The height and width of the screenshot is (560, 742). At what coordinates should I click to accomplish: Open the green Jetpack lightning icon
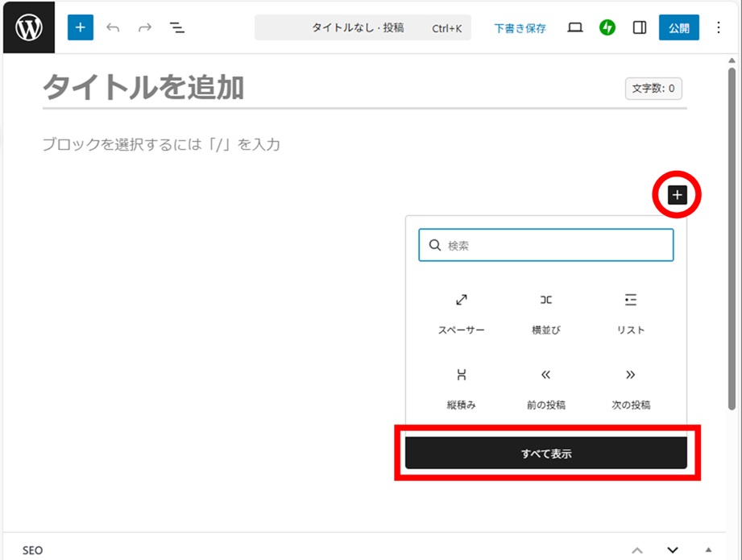click(607, 27)
